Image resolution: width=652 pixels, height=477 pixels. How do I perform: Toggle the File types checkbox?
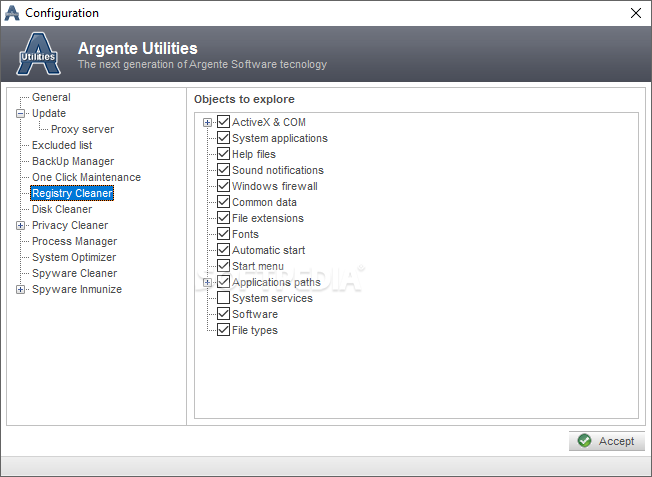coord(223,330)
